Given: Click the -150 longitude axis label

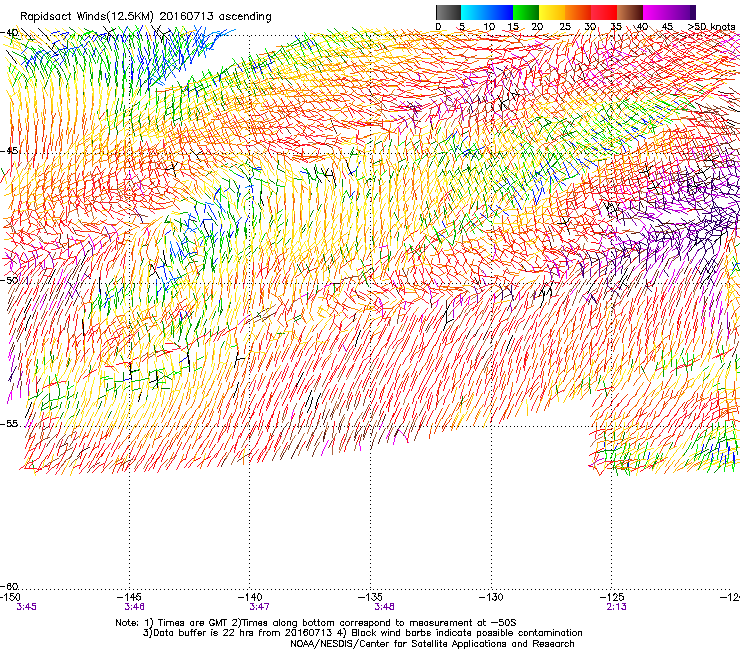Looking at the screenshot, I should point(9,597).
